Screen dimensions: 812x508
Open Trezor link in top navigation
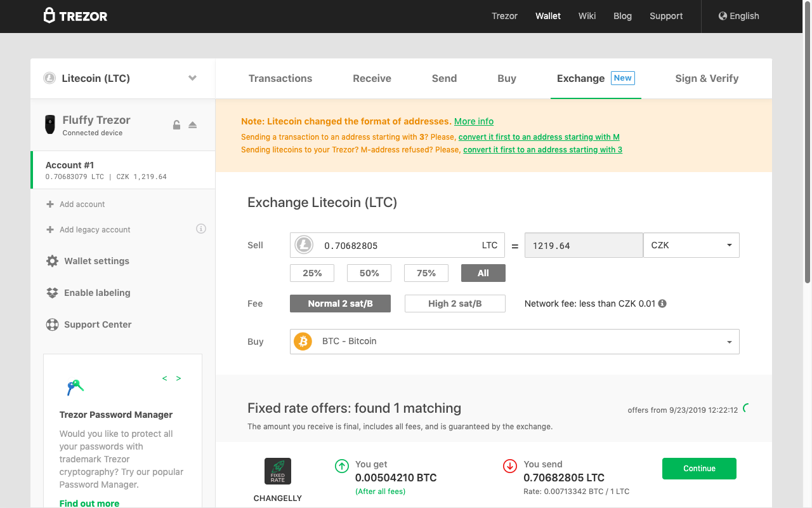pyautogui.click(x=505, y=16)
